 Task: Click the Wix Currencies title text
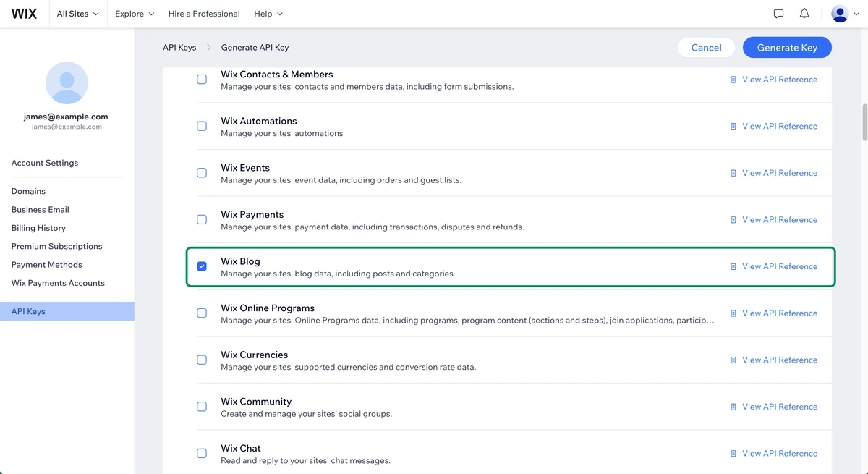coord(255,355)
